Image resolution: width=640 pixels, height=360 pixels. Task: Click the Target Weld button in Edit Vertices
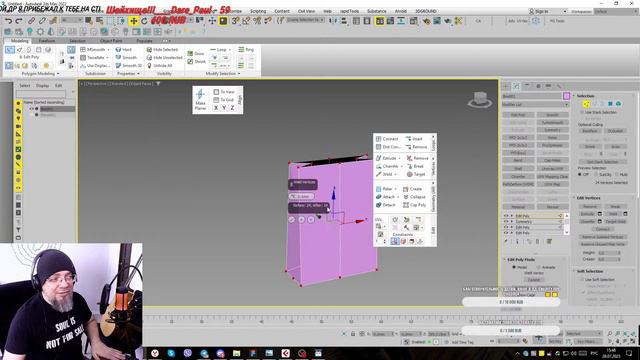tap(616, 222)
